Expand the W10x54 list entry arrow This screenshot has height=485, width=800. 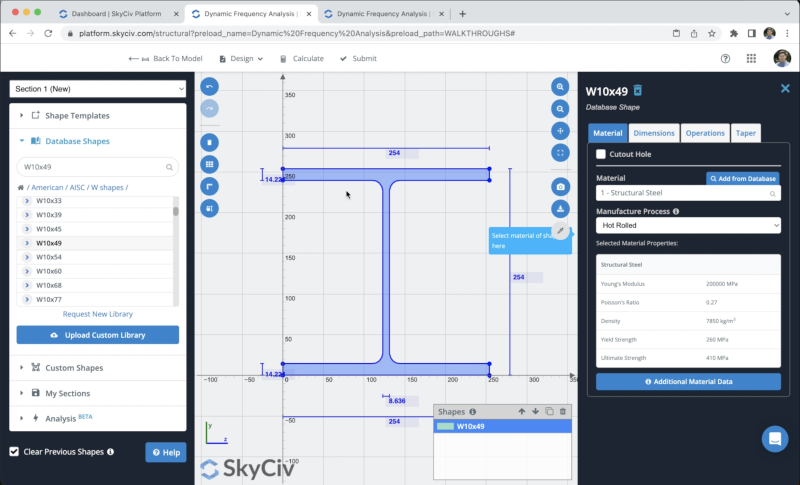point(27,257)
